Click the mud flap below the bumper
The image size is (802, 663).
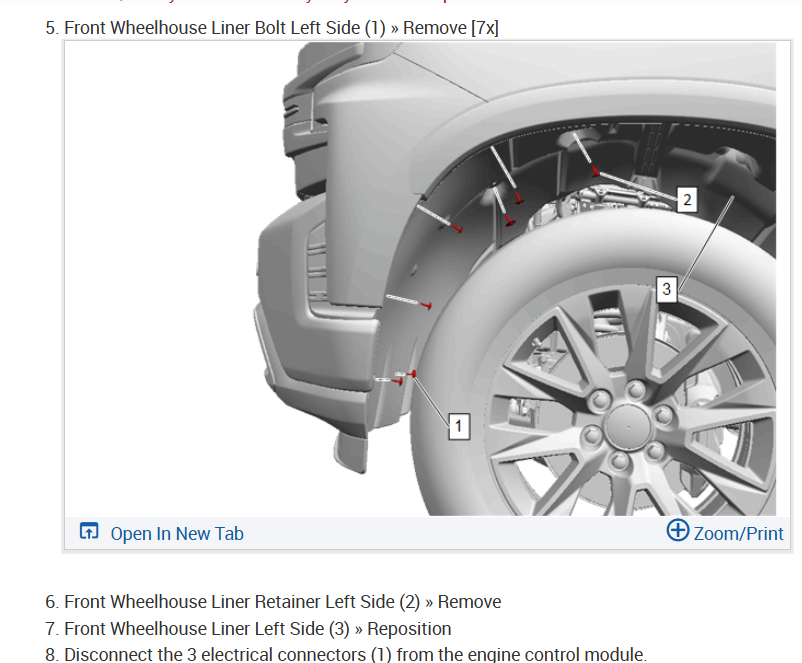[x=351, y=451]
